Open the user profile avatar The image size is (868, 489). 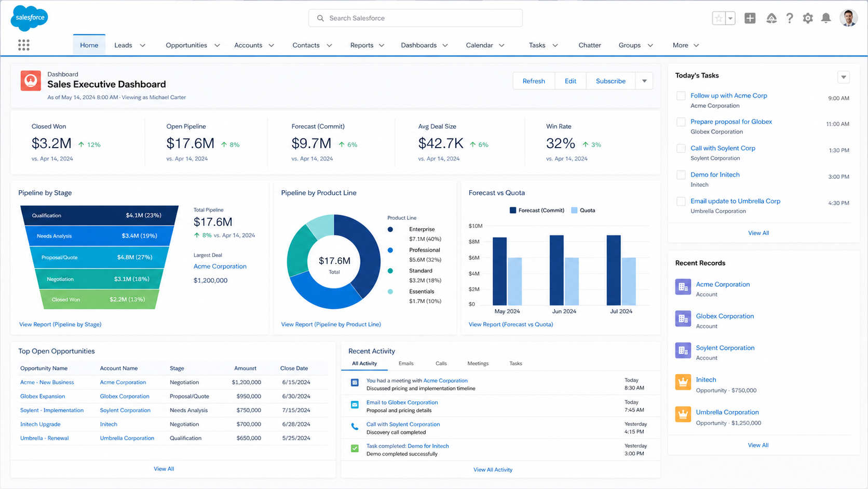(x=848, y=18)
